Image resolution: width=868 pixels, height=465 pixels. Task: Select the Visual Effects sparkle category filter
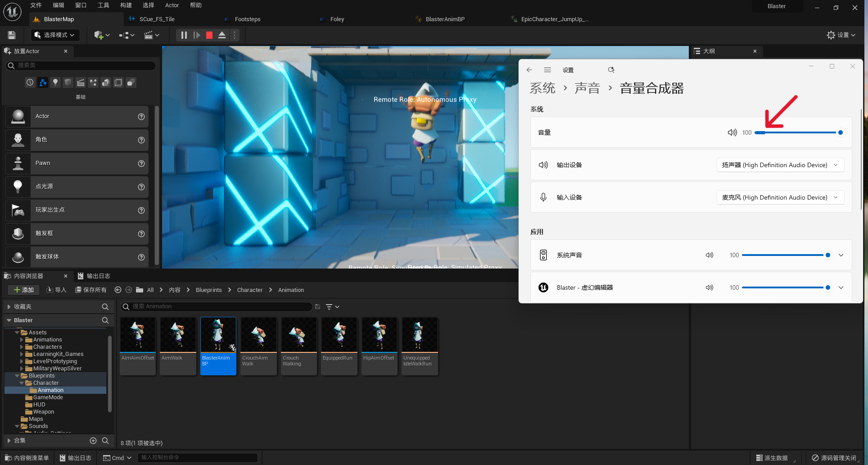tap(93, 82)
